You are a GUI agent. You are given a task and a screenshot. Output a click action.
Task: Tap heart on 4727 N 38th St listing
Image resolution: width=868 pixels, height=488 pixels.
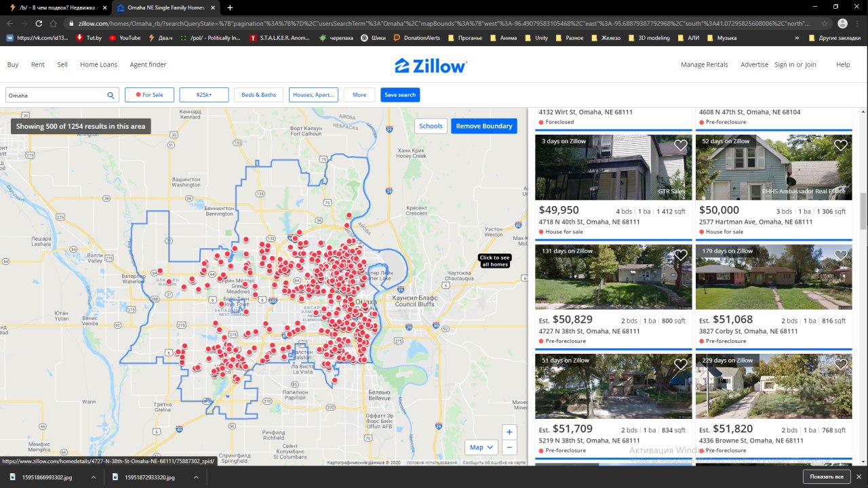681,255
